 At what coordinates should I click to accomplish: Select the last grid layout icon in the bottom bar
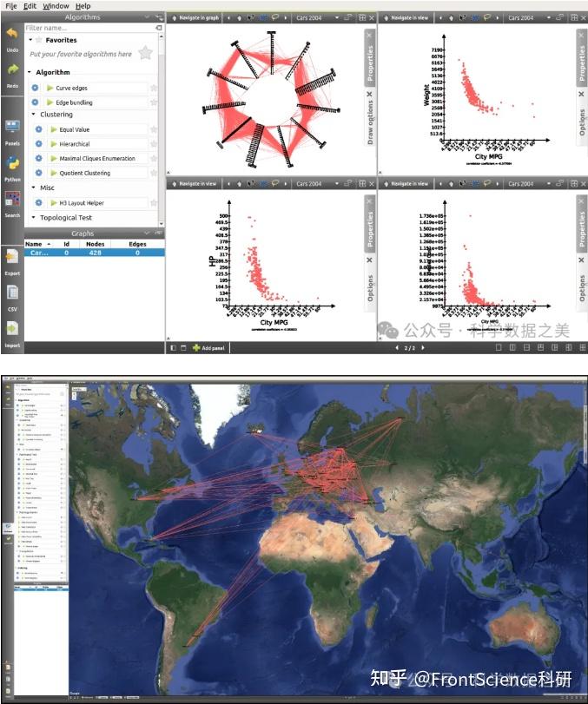[x=583, y=347]
